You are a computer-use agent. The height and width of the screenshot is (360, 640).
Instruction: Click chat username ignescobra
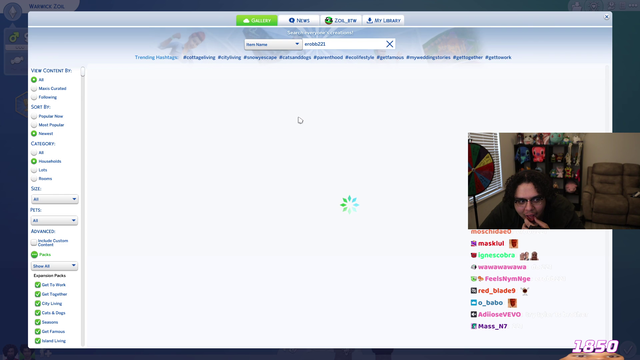coord(496,256)
